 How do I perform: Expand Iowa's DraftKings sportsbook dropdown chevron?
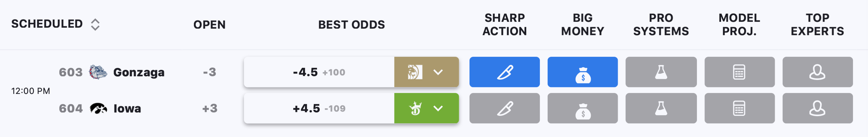(x=438, y=108)
